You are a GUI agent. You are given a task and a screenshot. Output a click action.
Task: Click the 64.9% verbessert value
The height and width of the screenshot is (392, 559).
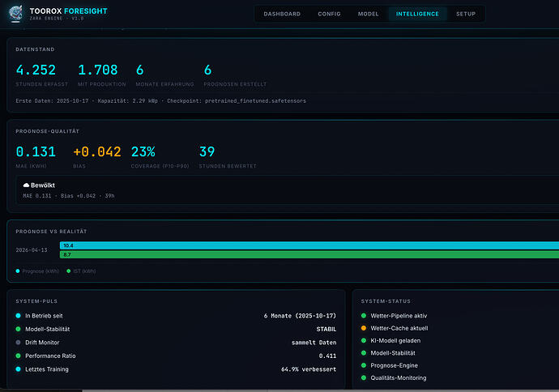pyautogui.click(x=309, y=369)
